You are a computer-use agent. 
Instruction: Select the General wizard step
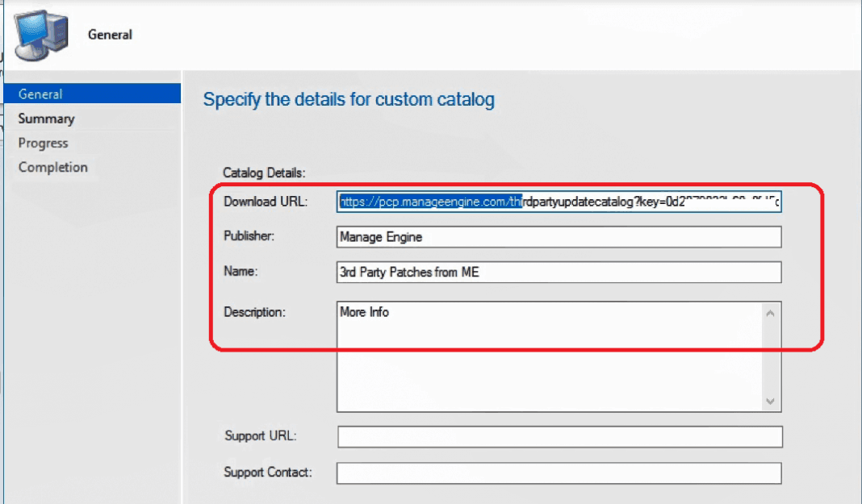92,94
